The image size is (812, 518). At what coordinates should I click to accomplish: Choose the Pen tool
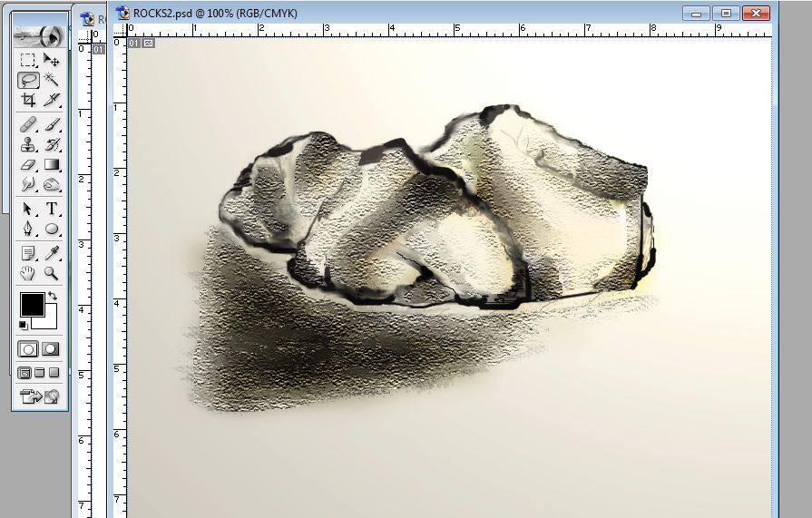(x=28, y=229)
